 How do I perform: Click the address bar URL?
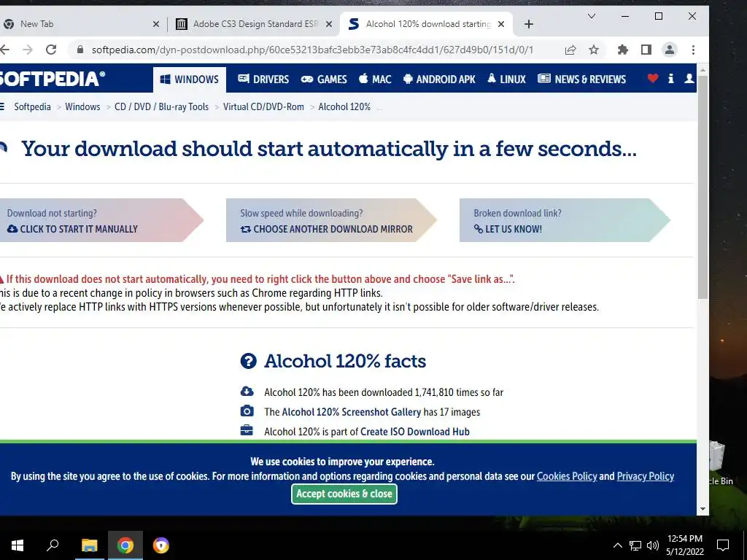pos(312,50)
